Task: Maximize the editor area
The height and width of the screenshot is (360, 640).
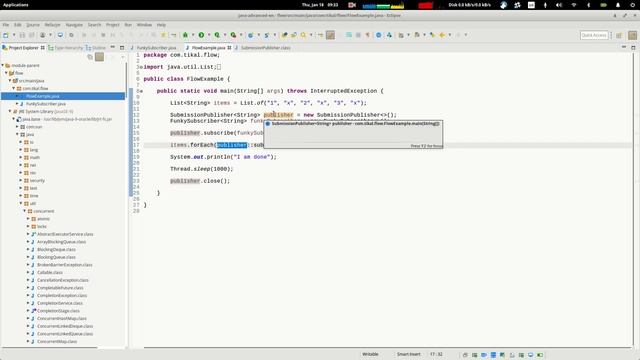Action: (x=633, y=47)
